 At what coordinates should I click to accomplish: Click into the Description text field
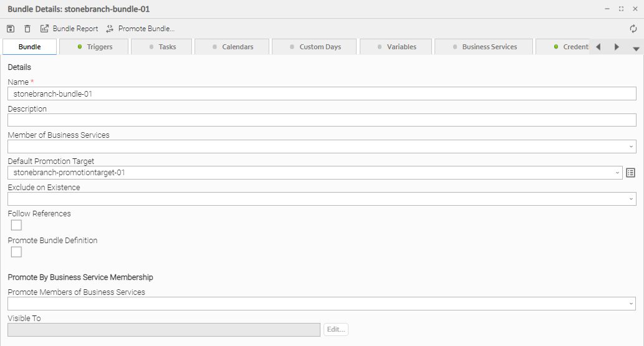pos(322,120)
